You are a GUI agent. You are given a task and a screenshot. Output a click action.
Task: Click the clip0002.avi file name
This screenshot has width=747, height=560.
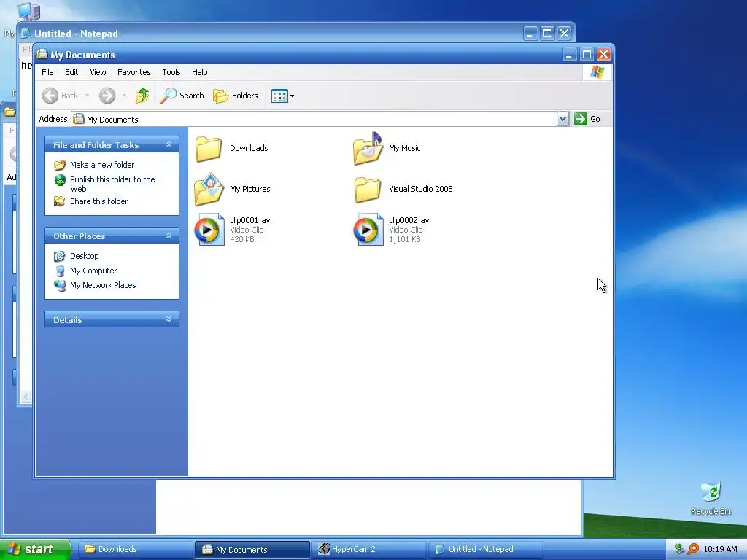pos(410,220)
